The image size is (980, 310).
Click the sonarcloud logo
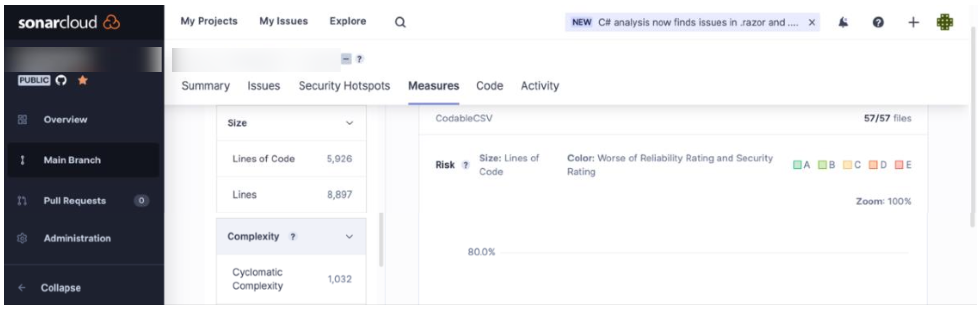(x=68, y=22)
